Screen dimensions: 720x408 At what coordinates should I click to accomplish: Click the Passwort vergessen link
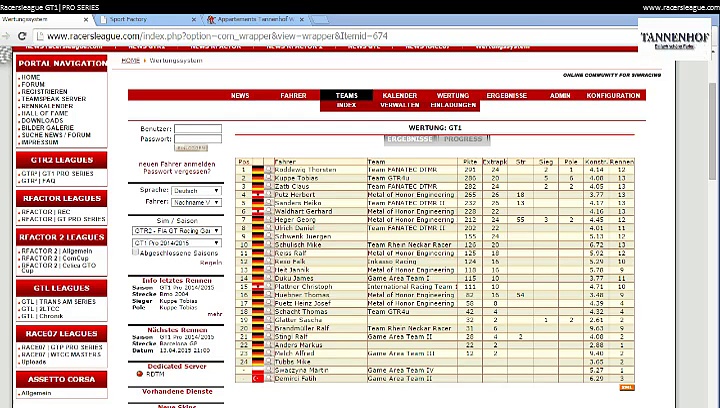(176, 172)
